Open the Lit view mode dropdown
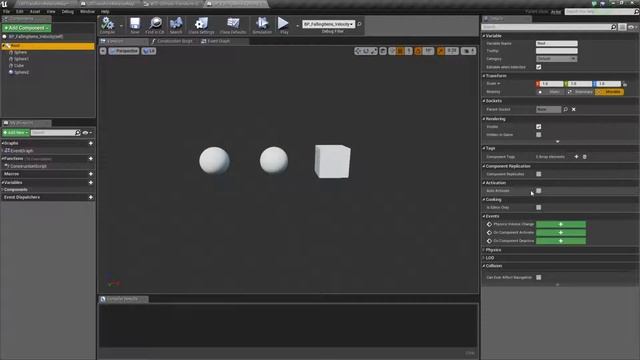This screenshot has width=640, height=360. click(x=149, y=51)
